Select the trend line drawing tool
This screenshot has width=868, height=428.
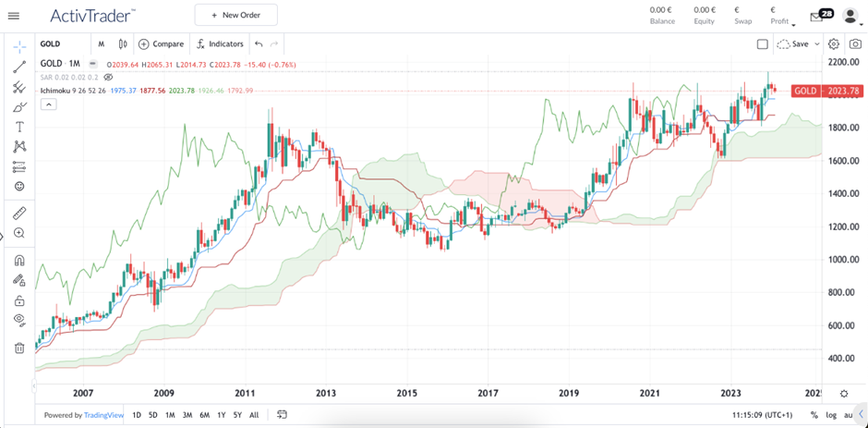pyautogui.click(x=18, y=67)
